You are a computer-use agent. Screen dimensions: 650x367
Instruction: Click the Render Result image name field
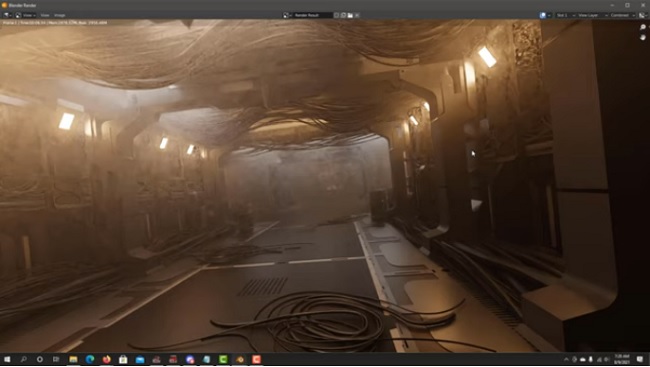(313, 15)
